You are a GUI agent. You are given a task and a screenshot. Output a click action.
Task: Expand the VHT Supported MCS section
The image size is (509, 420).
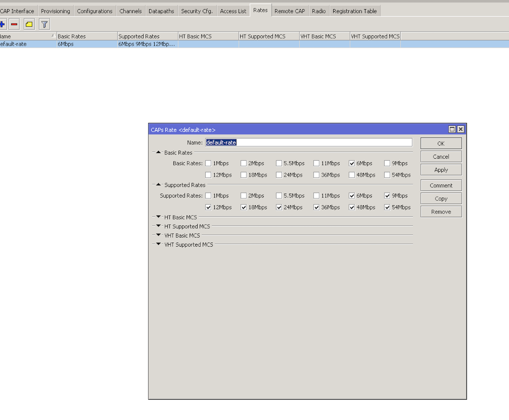coord(158,244)
